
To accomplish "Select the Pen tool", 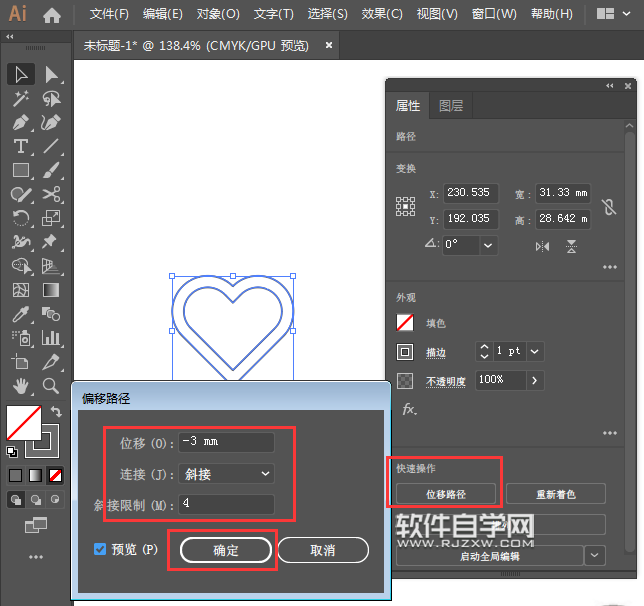I will (x=21, y=122).
